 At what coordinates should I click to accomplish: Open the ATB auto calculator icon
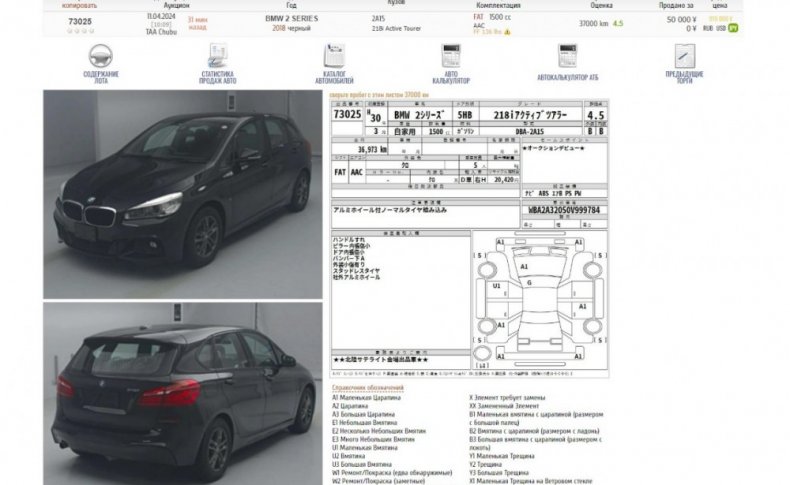click(567, 55)
